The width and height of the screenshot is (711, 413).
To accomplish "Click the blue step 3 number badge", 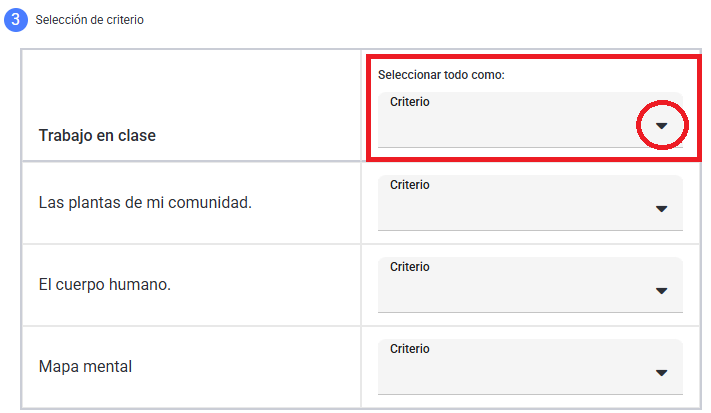I will [x=16, y=19].
